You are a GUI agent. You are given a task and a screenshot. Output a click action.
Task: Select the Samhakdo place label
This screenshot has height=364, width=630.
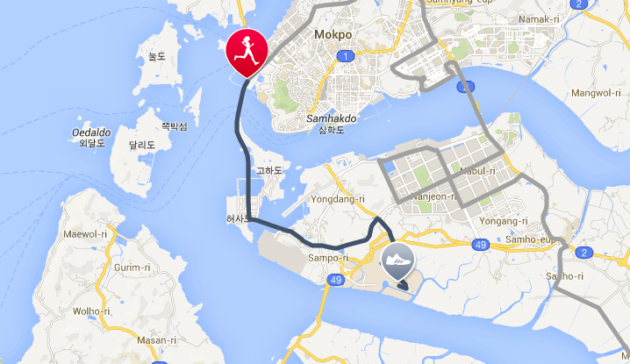click(332, 118)
